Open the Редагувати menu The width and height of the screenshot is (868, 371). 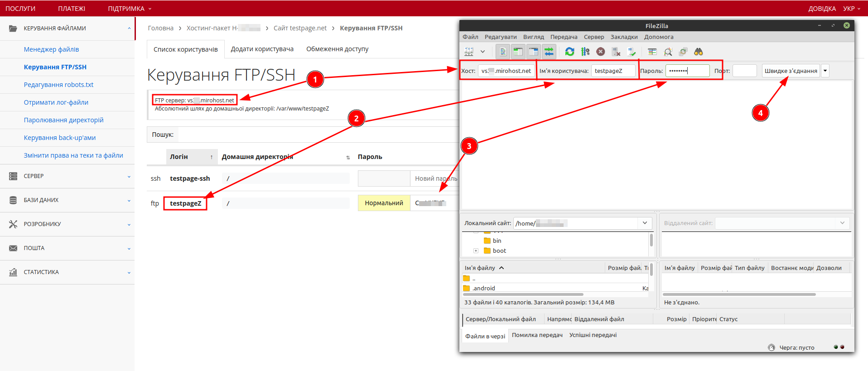pos(501,37)
